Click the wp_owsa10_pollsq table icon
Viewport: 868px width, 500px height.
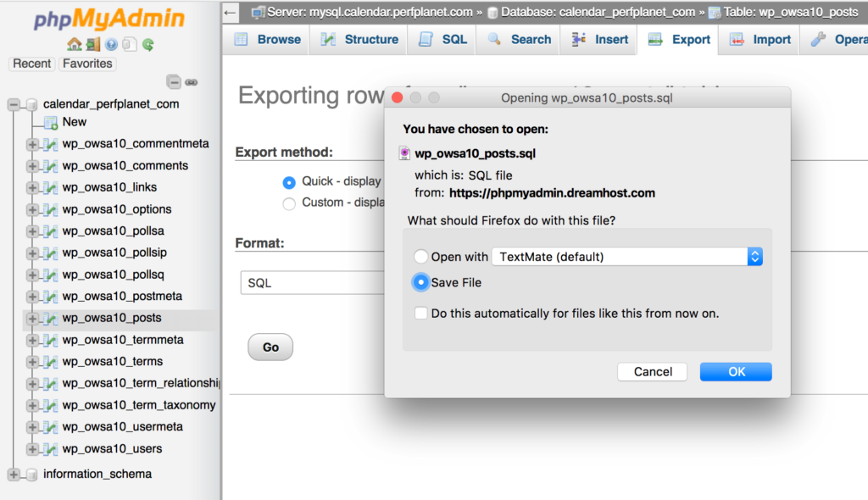(50, 275)
